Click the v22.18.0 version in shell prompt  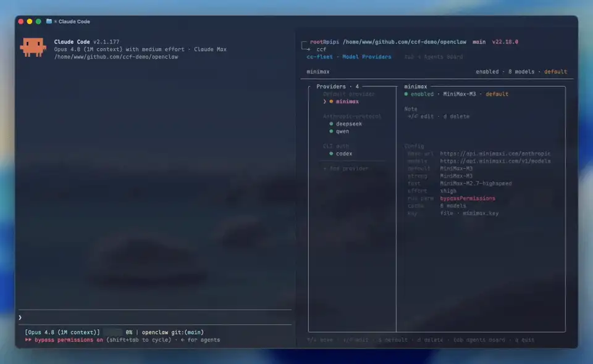pyautogui.click(x=505, y=42)
